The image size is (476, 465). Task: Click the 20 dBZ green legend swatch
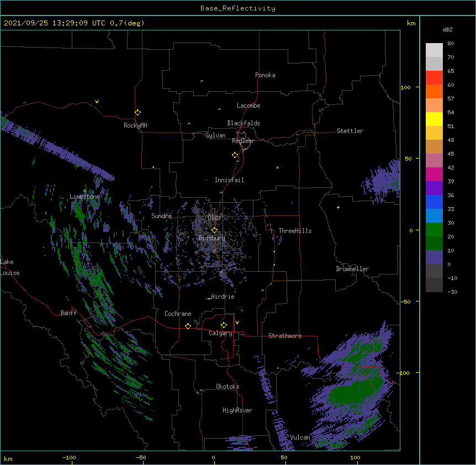pos(434,243)
